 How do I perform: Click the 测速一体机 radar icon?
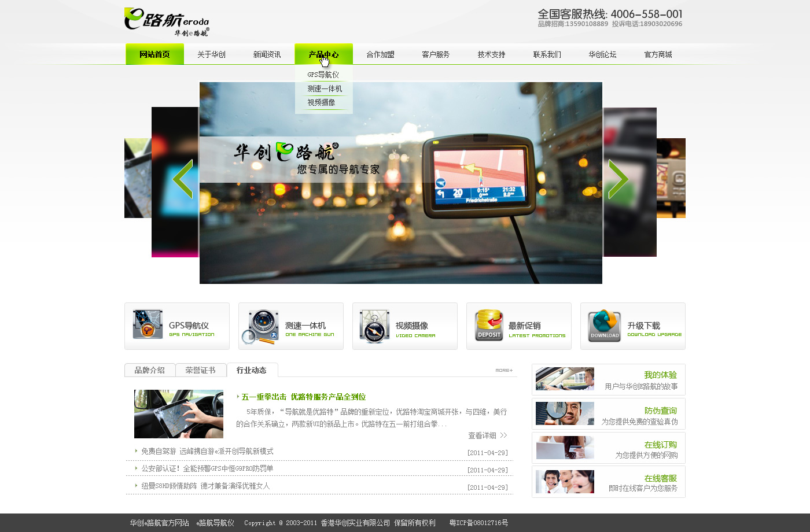[x=260, y=327]
